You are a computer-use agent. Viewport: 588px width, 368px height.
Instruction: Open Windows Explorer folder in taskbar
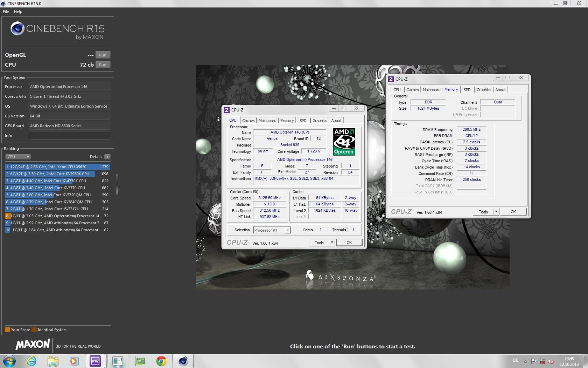53,361
